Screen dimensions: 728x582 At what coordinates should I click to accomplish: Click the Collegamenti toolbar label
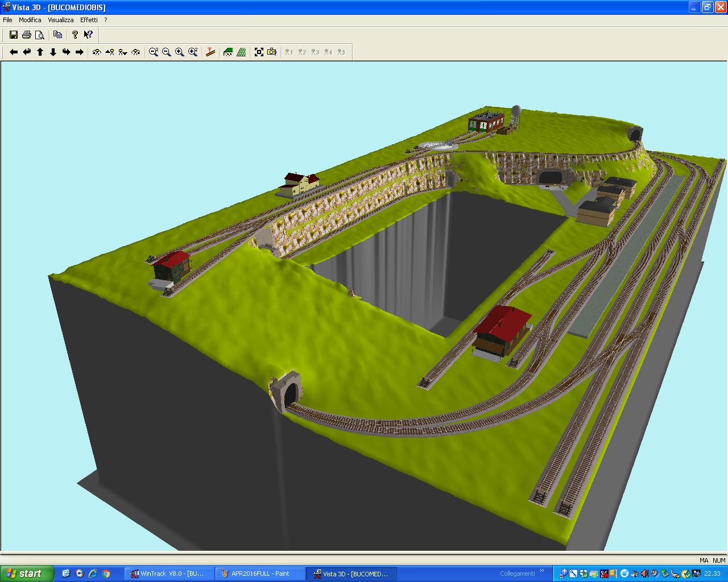518,573
